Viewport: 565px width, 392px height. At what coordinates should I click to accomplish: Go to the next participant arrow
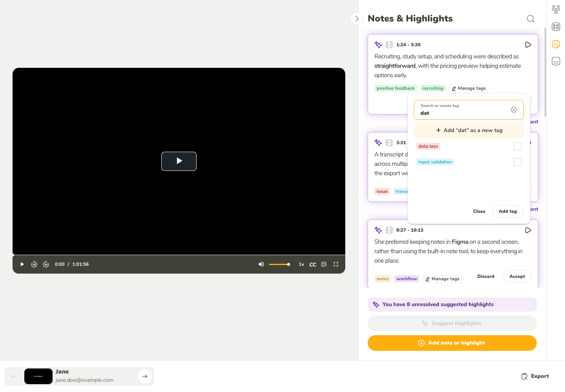pyautogui.click(x=145, y=376)
